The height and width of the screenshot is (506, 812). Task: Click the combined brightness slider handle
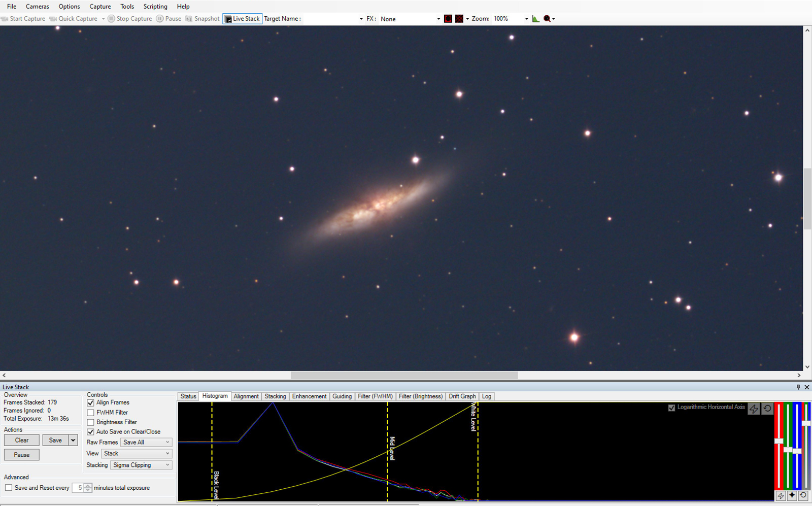806,423
